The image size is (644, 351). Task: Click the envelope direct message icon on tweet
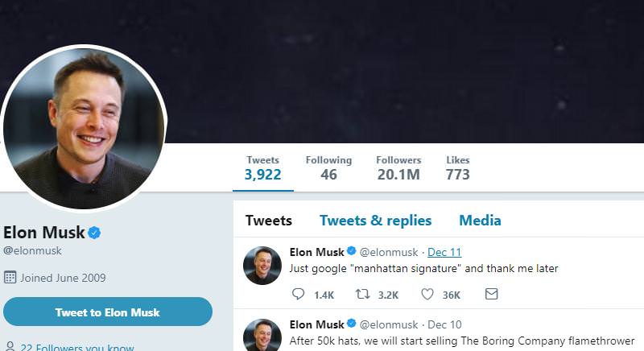point(491,294)
